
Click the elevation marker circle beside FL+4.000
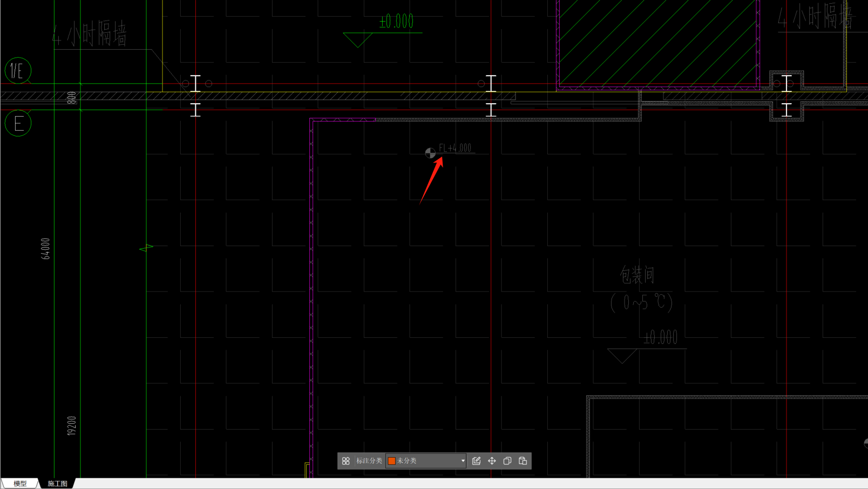(x=430, y=153)
